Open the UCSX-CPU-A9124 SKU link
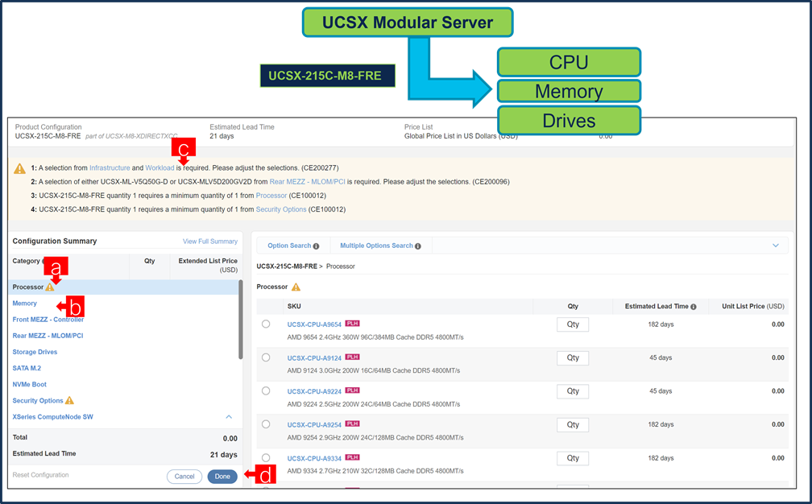This screenshot has width=812, height=504. point(314,358)
